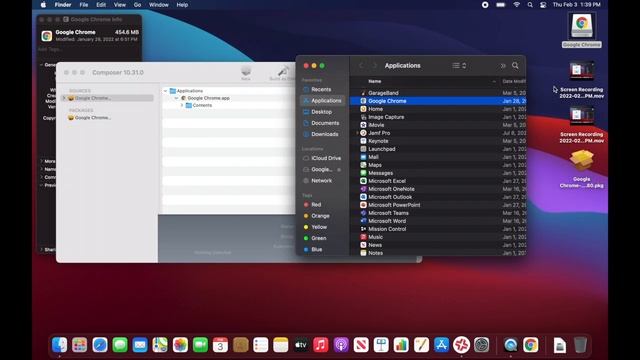Select the Google Chrome disk on the desktop
The height and width of the screenshot is (360, 640).
pyautogui.click(x=582, y=30)
